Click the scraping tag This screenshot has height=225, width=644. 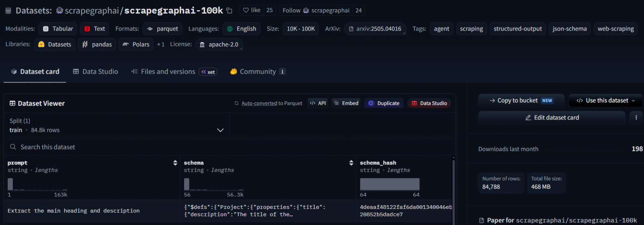[x=471, y=28]
